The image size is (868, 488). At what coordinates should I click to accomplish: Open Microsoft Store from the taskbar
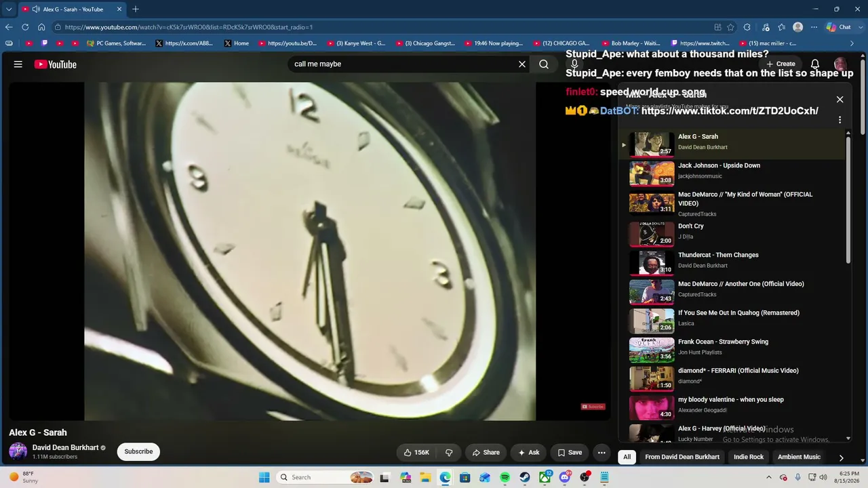coord(465,477)
